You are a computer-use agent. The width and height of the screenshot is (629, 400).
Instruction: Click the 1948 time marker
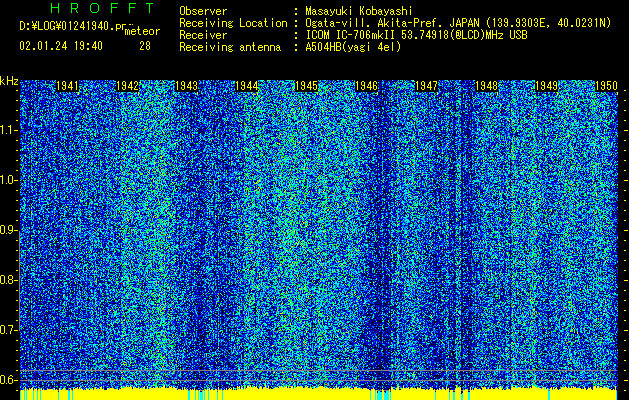coord(486,86)
